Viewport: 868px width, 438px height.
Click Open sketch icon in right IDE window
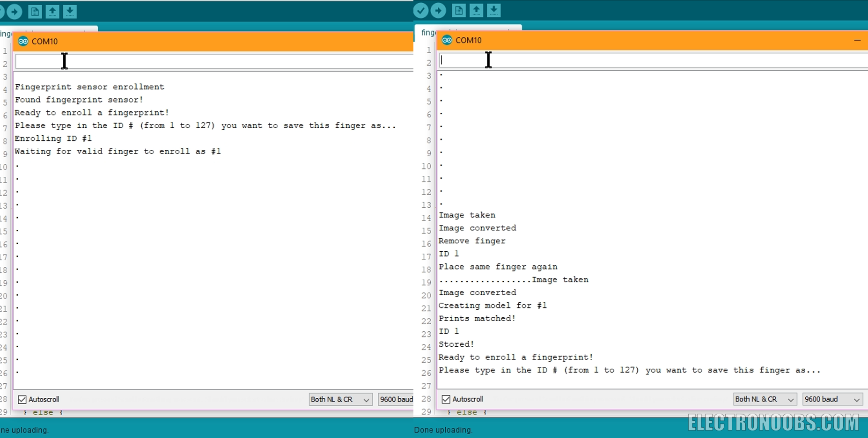476,10
